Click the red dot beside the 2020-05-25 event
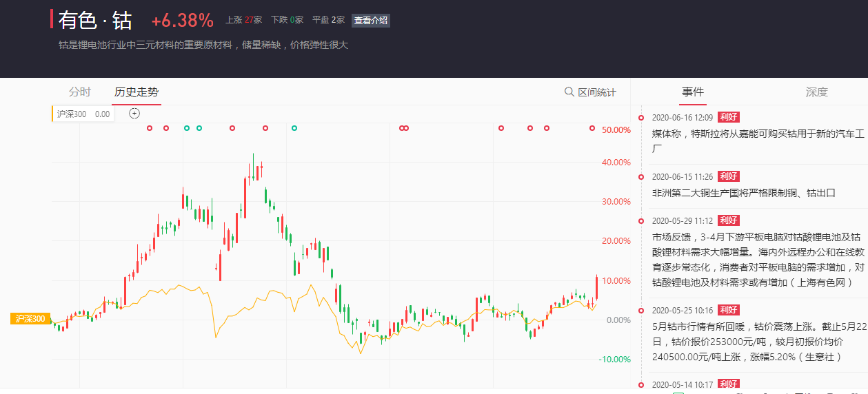 (641, 311)
